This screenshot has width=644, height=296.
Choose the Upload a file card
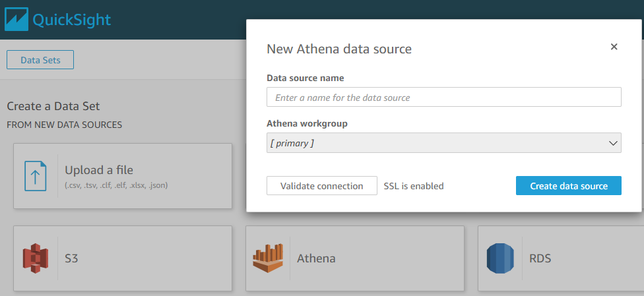(123, 176)
